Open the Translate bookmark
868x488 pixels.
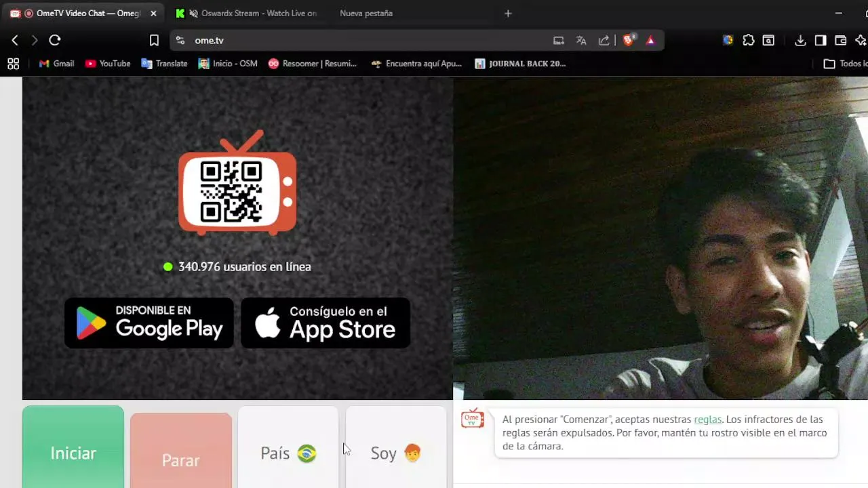pos(164,64)
